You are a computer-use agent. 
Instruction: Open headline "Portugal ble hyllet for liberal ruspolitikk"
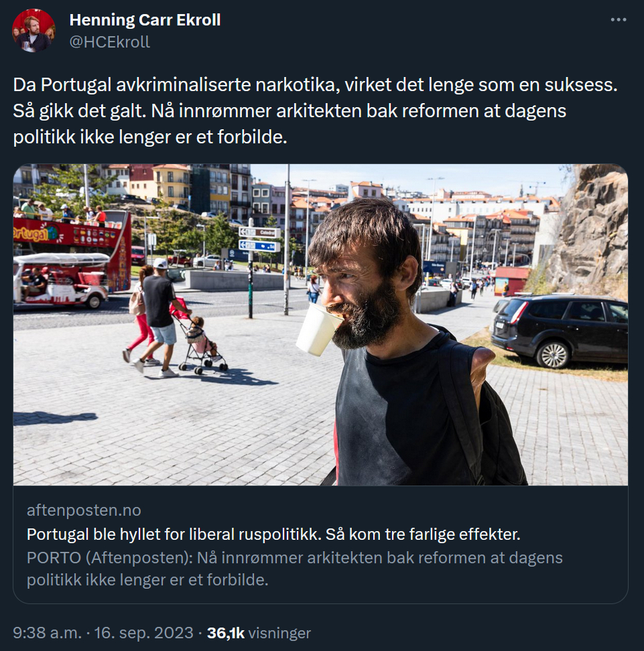click(x=273, y=534)
